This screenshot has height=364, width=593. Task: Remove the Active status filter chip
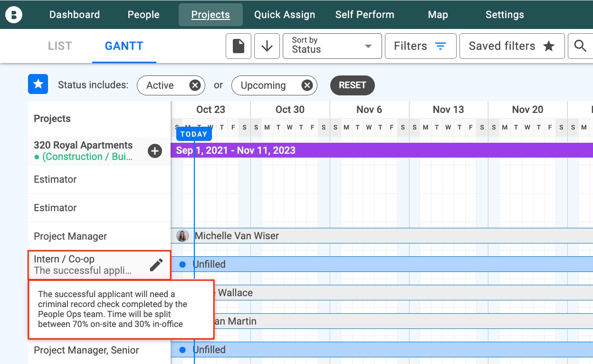(x=195, y=85)
